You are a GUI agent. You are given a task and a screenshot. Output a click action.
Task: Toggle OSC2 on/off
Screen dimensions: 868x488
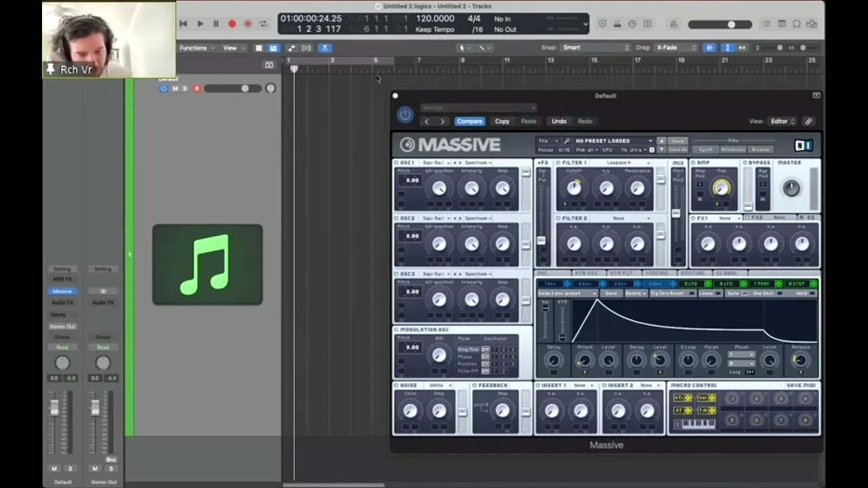click(397, 218)
